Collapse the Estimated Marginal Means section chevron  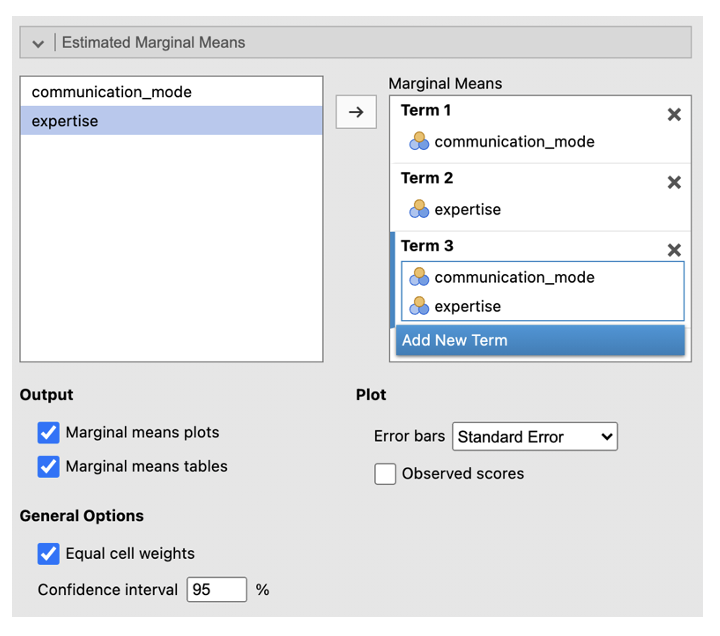point(38,43)
